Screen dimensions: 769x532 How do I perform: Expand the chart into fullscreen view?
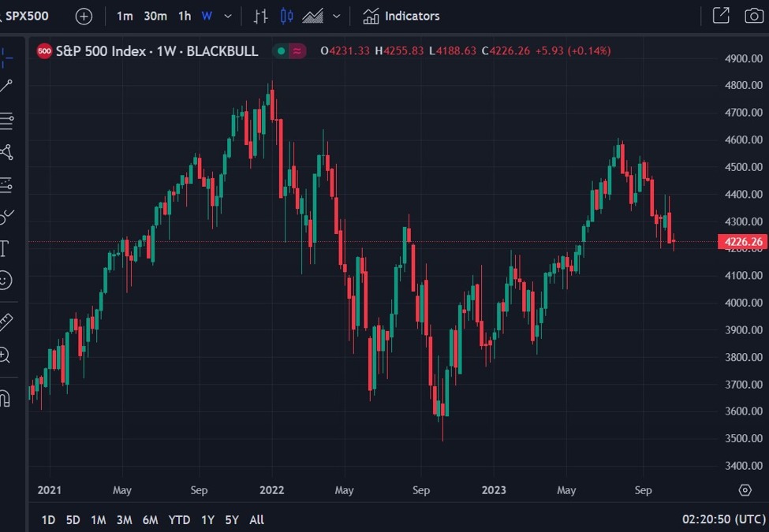pos(720,16)
